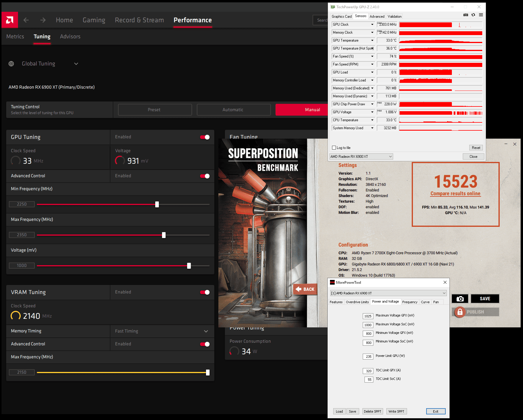
Task: Open Fan Speed (RPM) sensor dropdown
Action: [x=372, y=64]
